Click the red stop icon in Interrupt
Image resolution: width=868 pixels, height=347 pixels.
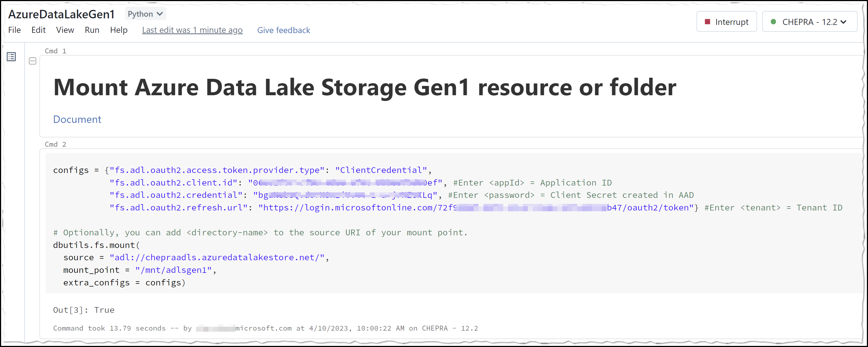[707, 22]
